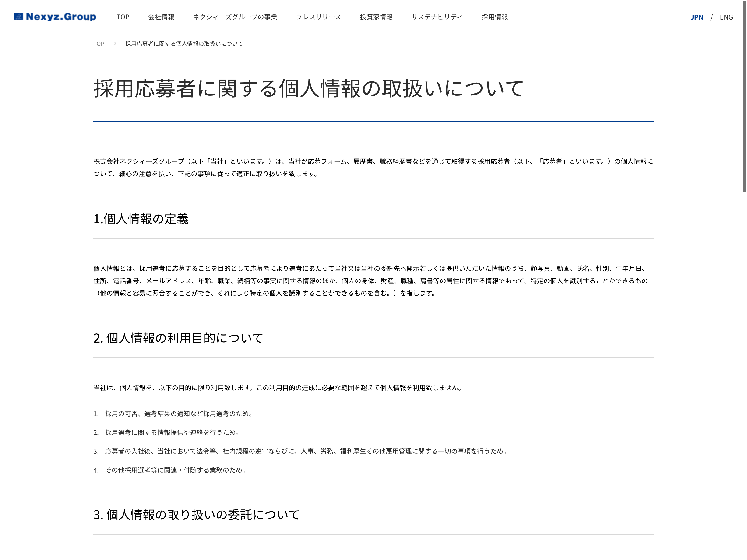Click list item 採用の可否、選考結果の通知
Screen dimensions: 747x560
click(178, 413)
